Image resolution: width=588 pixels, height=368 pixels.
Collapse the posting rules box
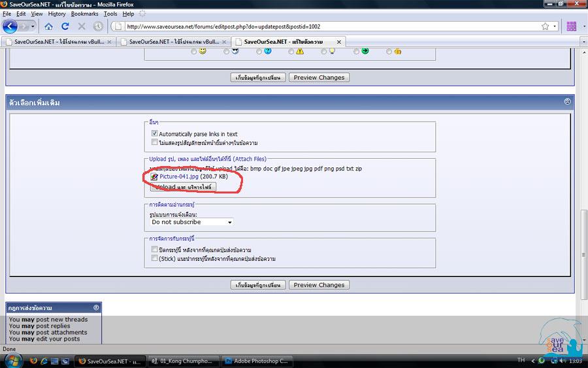click(x=96, y=307)
